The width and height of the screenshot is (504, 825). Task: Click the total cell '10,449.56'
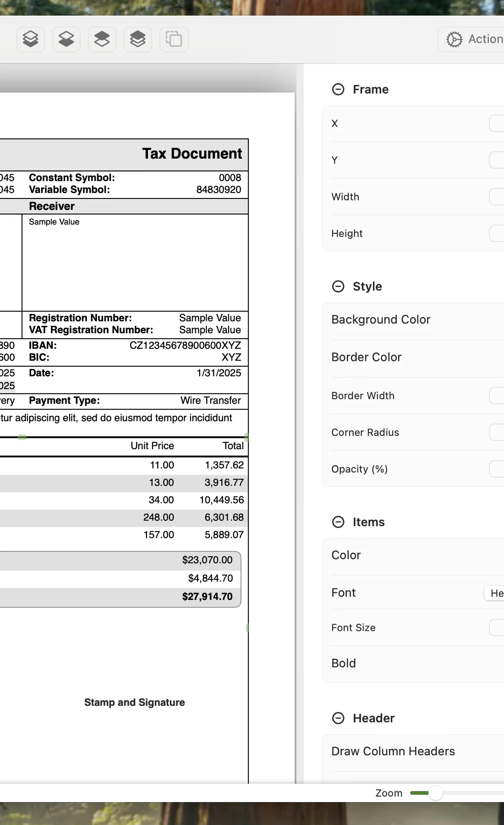pyautogui.click(x=221, y=500)
